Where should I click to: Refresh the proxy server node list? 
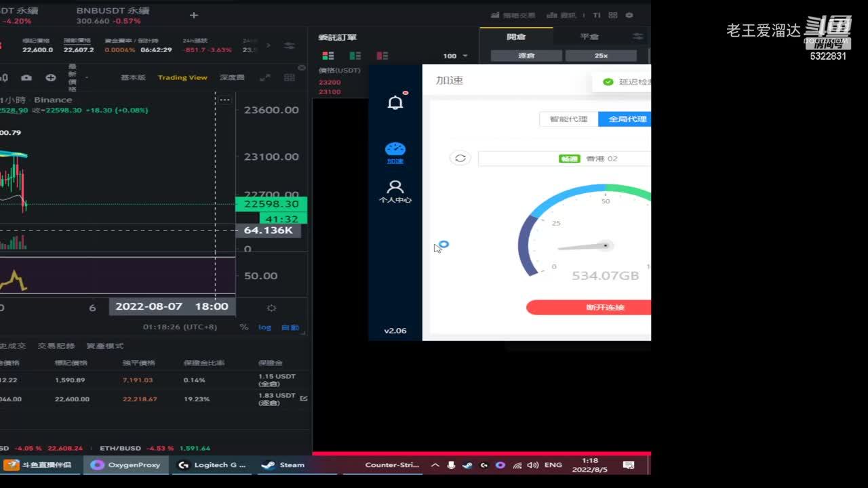tap(460, 158)
